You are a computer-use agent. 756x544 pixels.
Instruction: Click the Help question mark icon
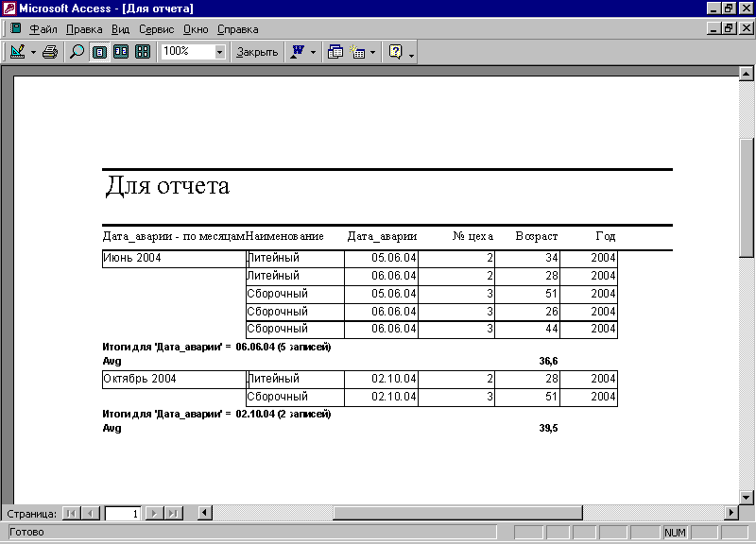click(395, 52)
